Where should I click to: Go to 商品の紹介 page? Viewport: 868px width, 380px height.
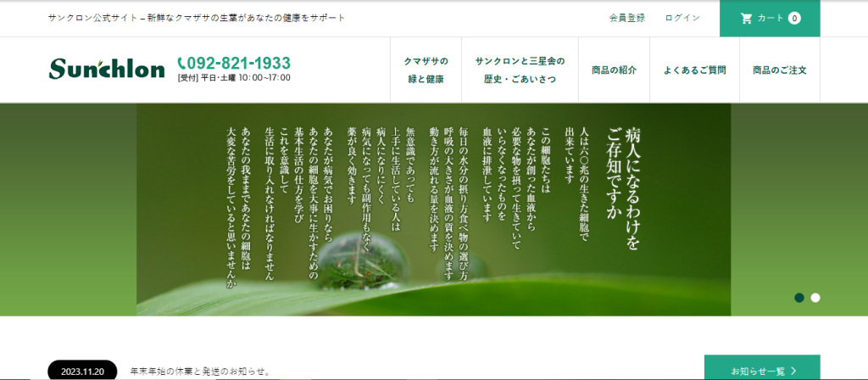point(614,70)
